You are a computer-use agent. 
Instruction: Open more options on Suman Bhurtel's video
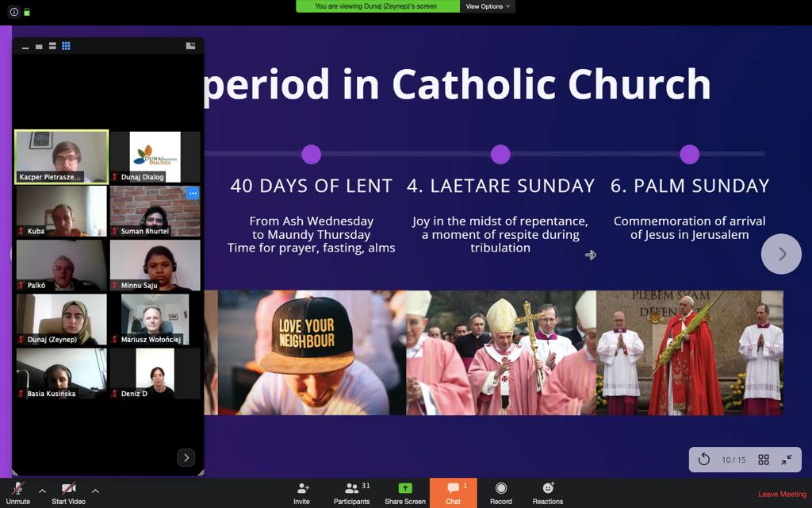coord(192,193)
